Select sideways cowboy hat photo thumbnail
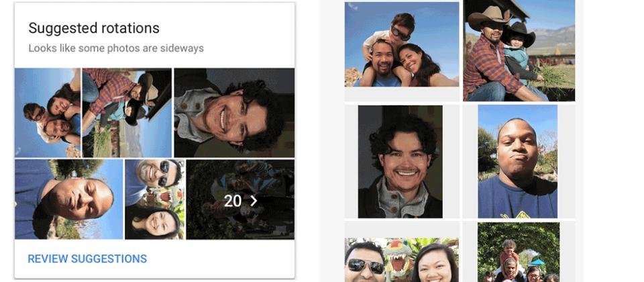The image size is (644, 282). pyautogui.click(x=127, y=113)
